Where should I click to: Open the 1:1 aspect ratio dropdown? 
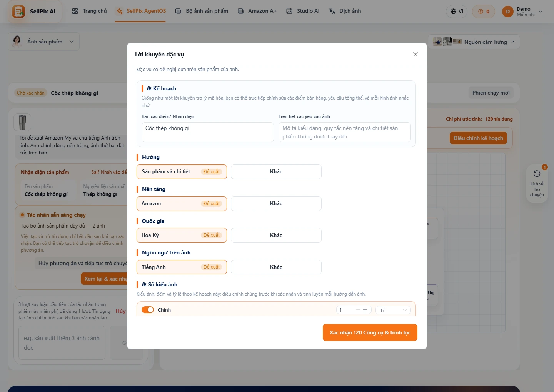click(393, 310)
